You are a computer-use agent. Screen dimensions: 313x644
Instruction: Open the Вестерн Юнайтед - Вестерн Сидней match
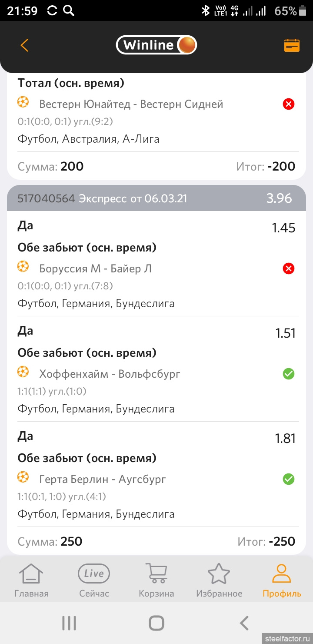(131, 104)
